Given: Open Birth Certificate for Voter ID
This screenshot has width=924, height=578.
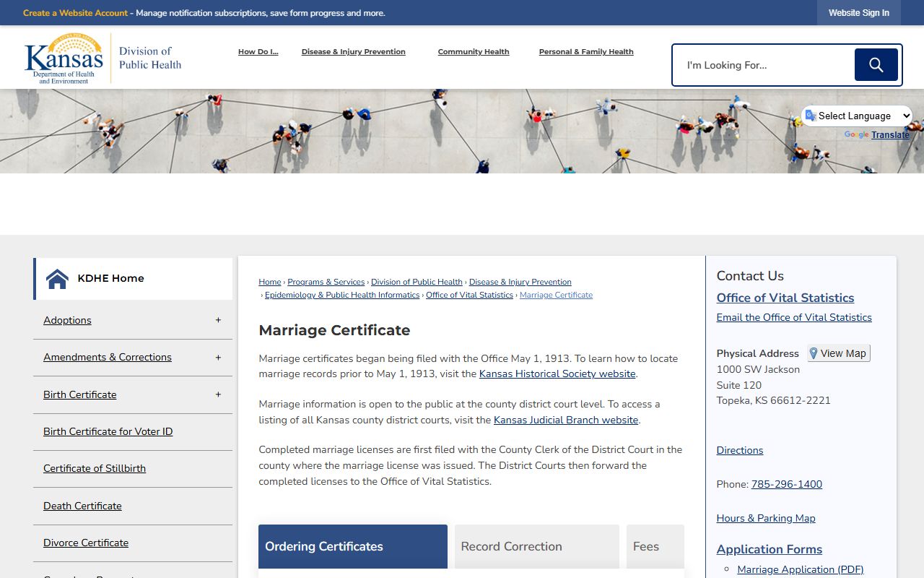Looking at the screenshot, I should click(108, 431).
